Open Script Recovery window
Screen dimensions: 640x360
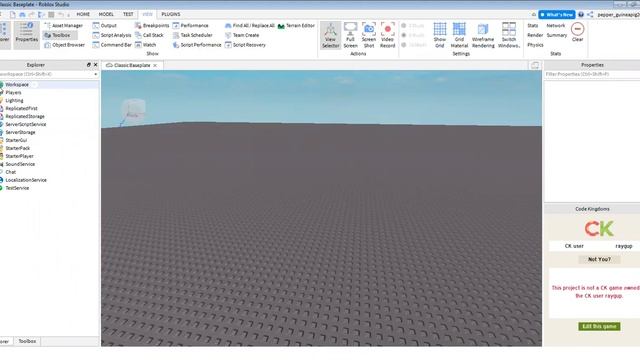pyautogui.click(x=245, y=45)
